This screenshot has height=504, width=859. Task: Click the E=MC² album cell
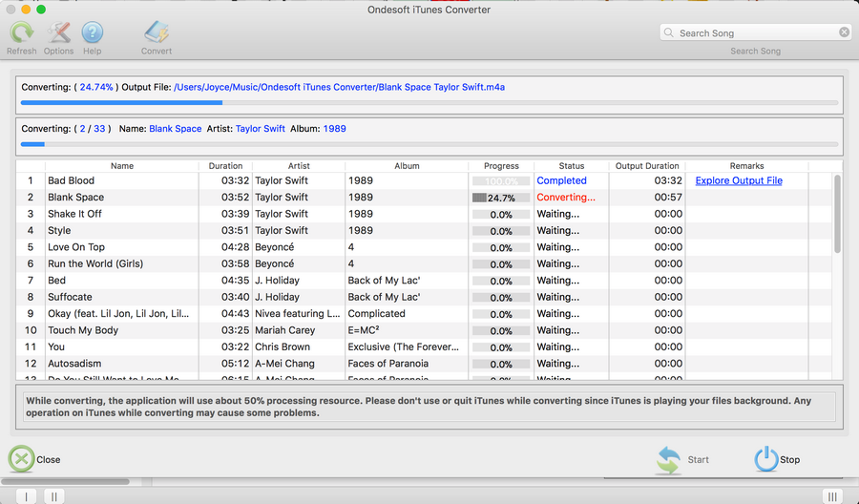(x=364, y=330)
